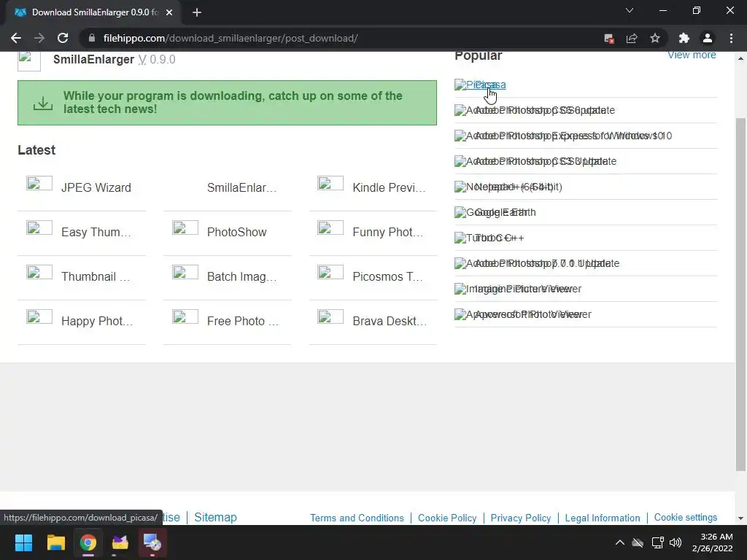747x560 pixels.
Task: Click the address bar URL field
Action: pos(343,38)
